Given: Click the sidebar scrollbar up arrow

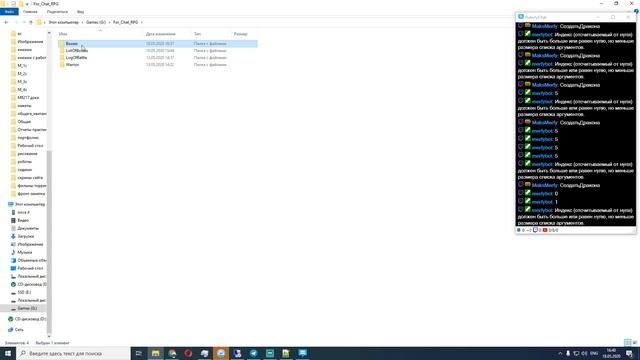Looking at the screenshot, I should click(49, 33).
